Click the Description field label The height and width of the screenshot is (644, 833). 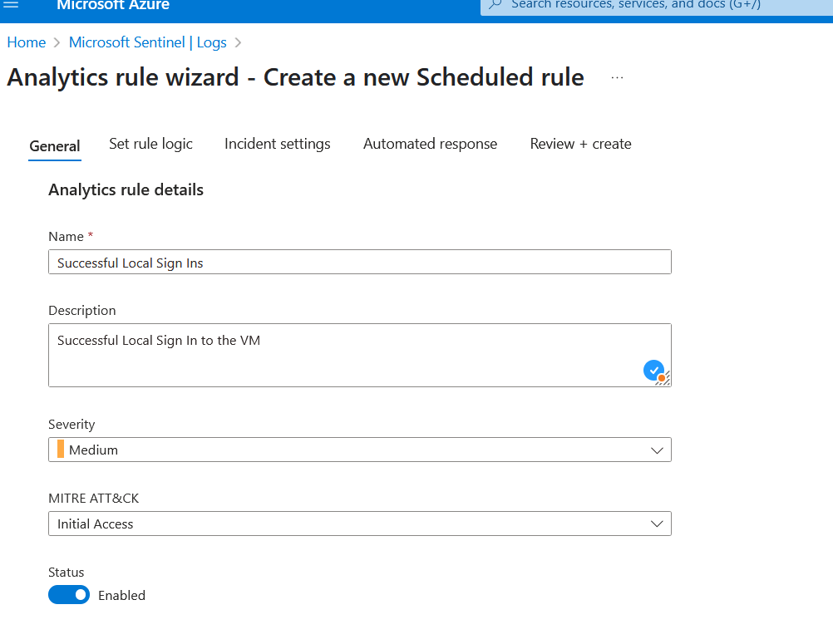coord(81,311)
